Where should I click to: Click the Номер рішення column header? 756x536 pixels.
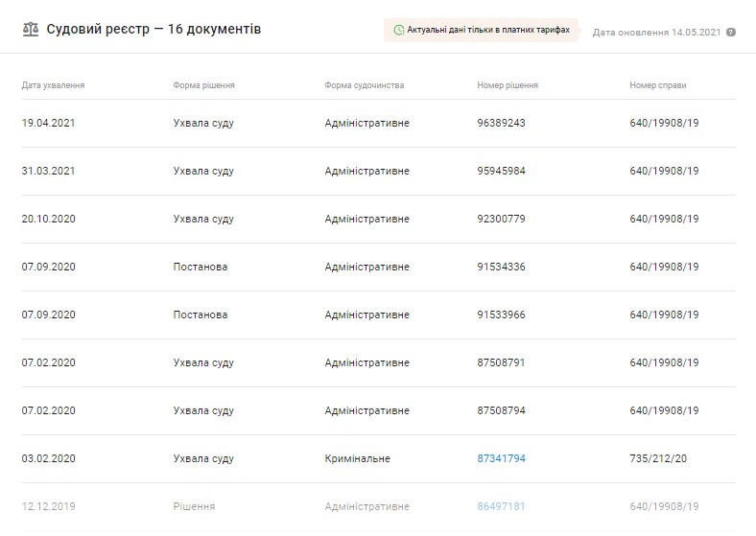click(x=507, y=85)
